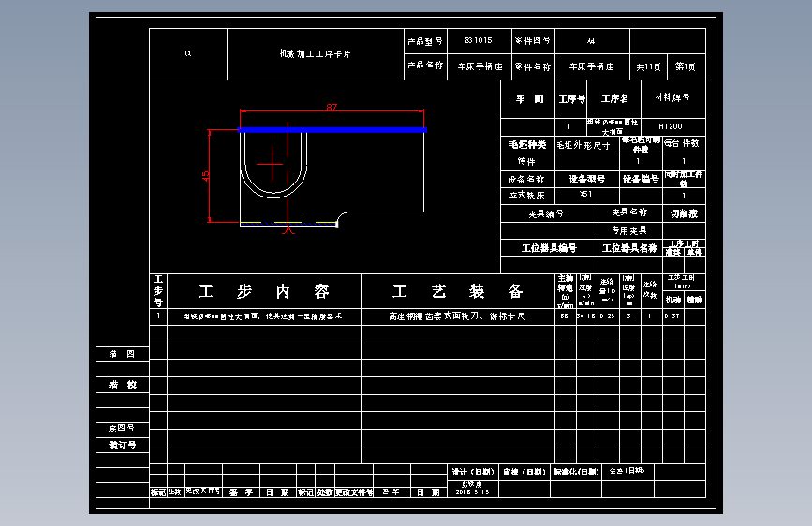
Task: Select the 工步号 column header
Action: pyautogui.click(x=158, y=291)
